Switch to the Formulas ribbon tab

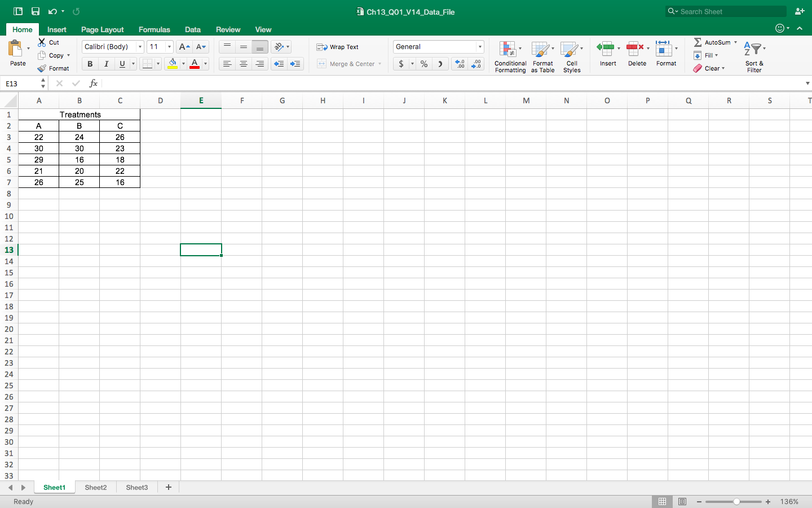point(154,29)
